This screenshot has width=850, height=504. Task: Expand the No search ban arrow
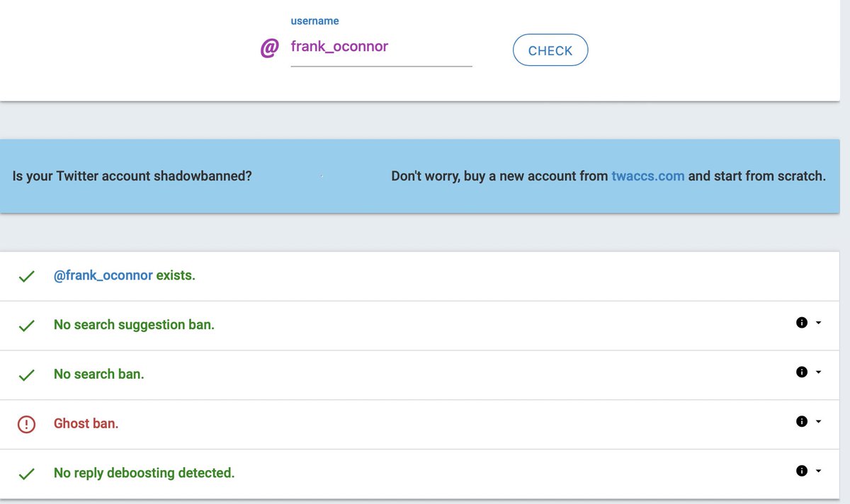click(x=819, y=372)
